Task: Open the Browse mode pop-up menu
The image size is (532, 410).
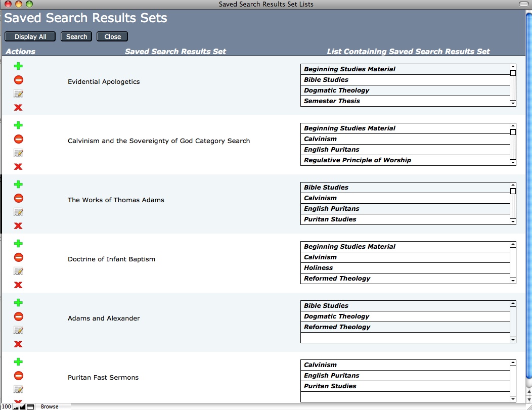Action: point(50,406)
